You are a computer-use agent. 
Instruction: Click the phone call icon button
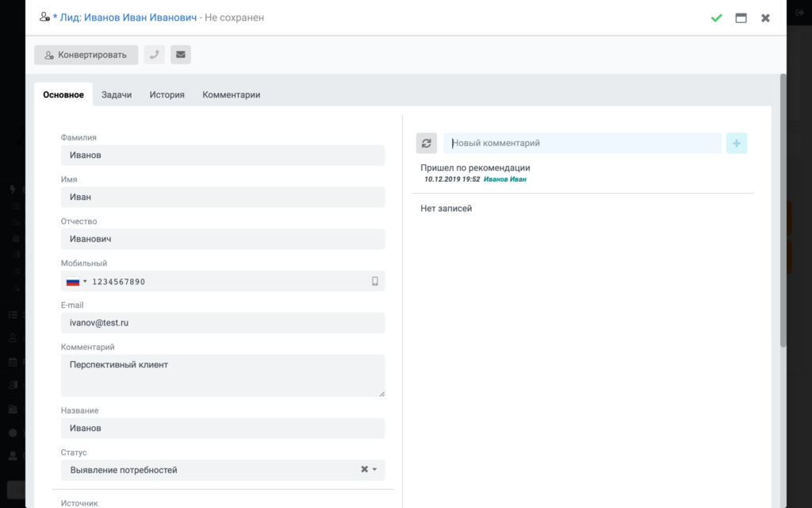155,55
